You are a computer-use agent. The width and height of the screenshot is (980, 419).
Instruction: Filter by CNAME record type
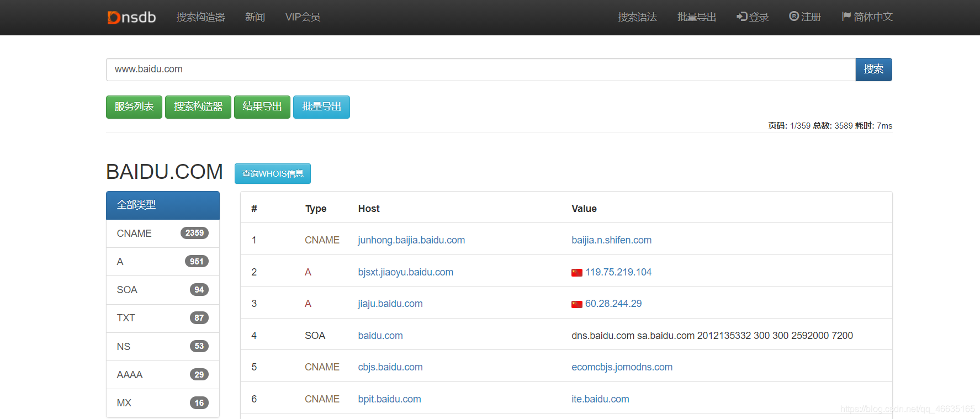[163, 234]
